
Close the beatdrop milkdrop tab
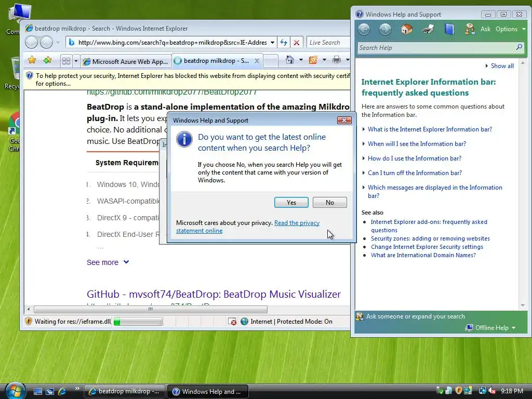click(x=257, y=61)
